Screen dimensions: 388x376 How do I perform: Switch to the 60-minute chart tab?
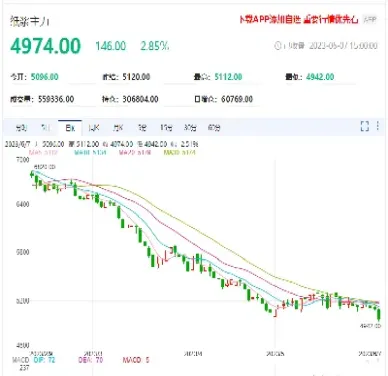214,128
